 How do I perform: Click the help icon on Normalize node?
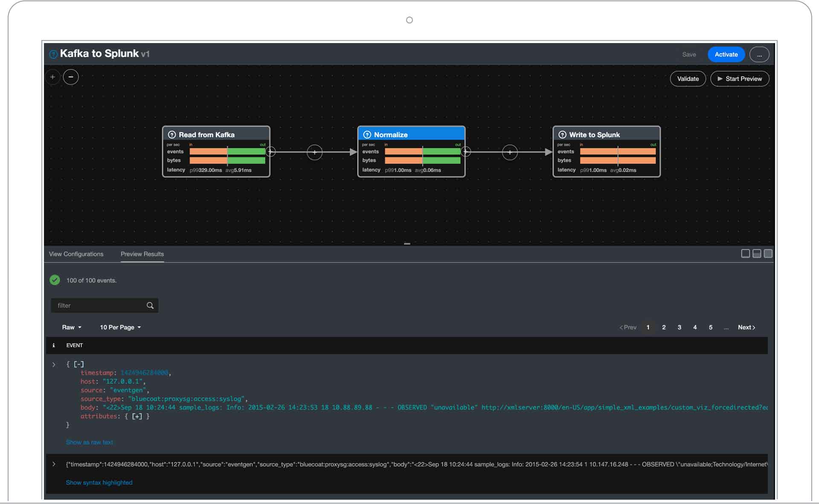[x=367, y=135]
